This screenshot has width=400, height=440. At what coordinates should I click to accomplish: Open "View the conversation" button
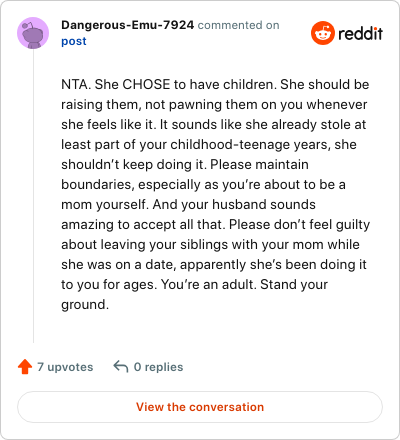tap(200, 407)
